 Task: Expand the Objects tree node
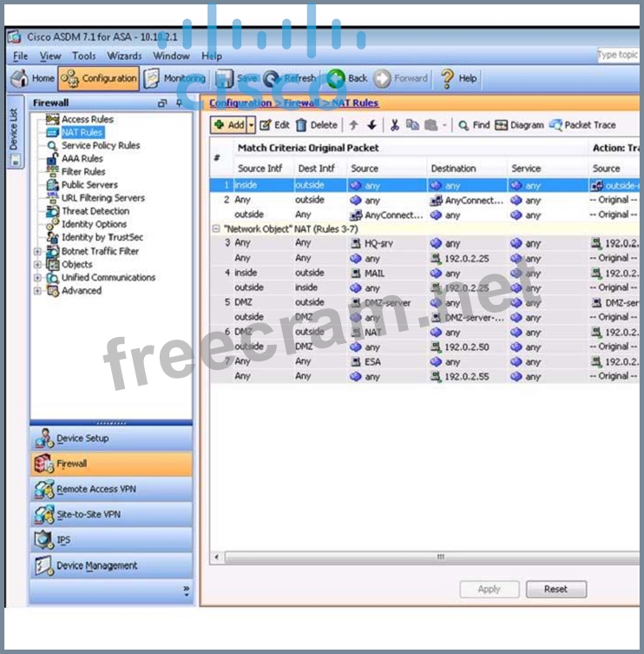click(37, 265)
